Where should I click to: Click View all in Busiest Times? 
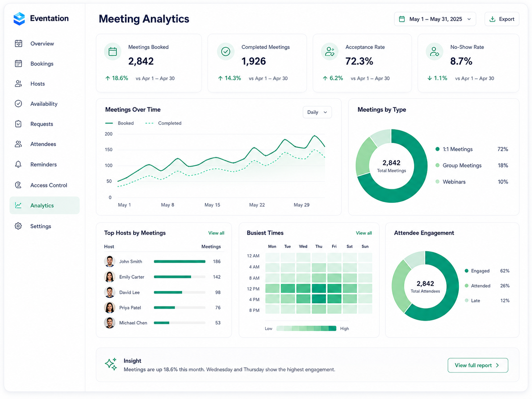click(364, 233)
